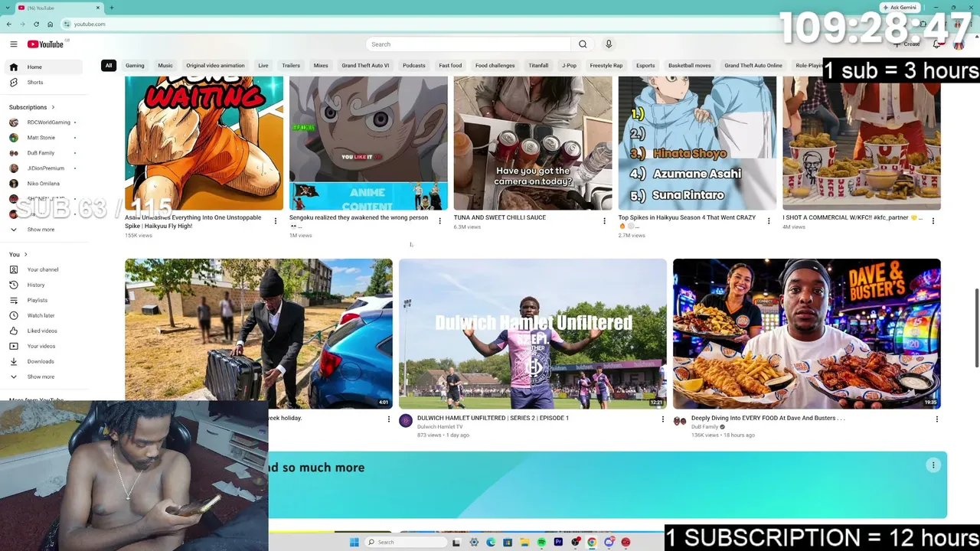
Task: Click the browser home icon
Action: click(x=50, y=24)
